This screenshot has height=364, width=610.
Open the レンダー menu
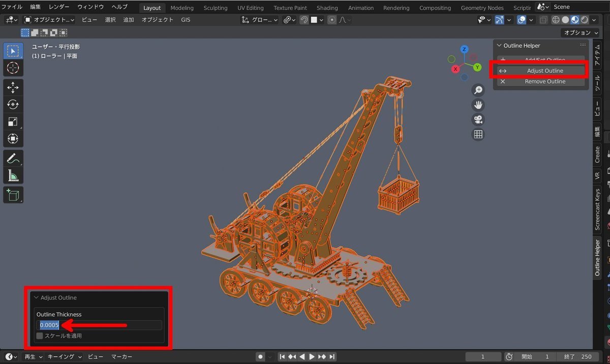(59, 7)
